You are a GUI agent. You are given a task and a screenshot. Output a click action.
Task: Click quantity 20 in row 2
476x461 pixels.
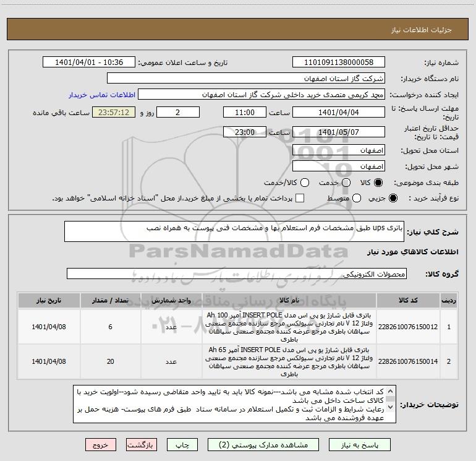pos(110,361)
